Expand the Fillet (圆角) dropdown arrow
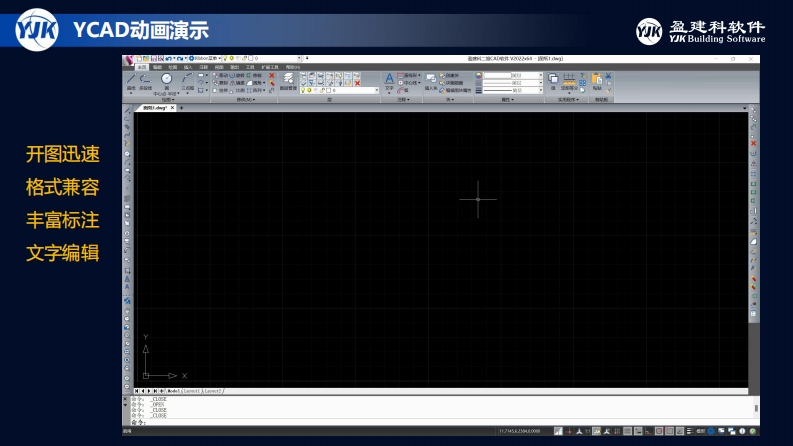 pyautogui.click(x=264, y=82)
